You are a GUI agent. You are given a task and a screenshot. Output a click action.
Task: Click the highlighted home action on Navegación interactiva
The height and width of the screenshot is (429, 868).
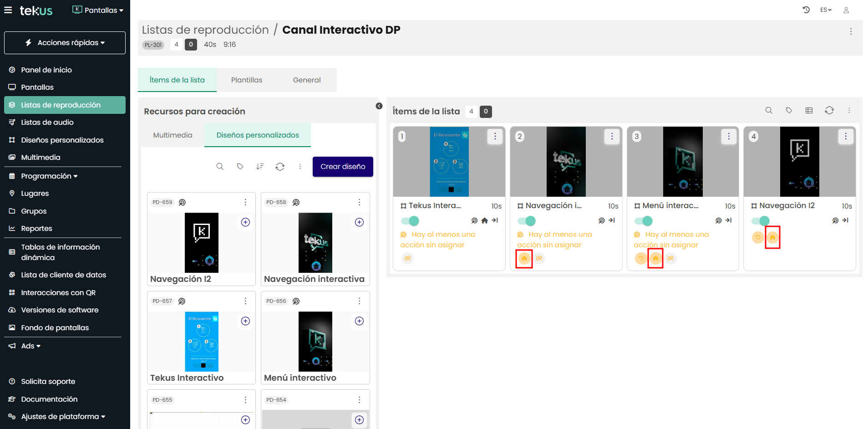click(524, 259)
